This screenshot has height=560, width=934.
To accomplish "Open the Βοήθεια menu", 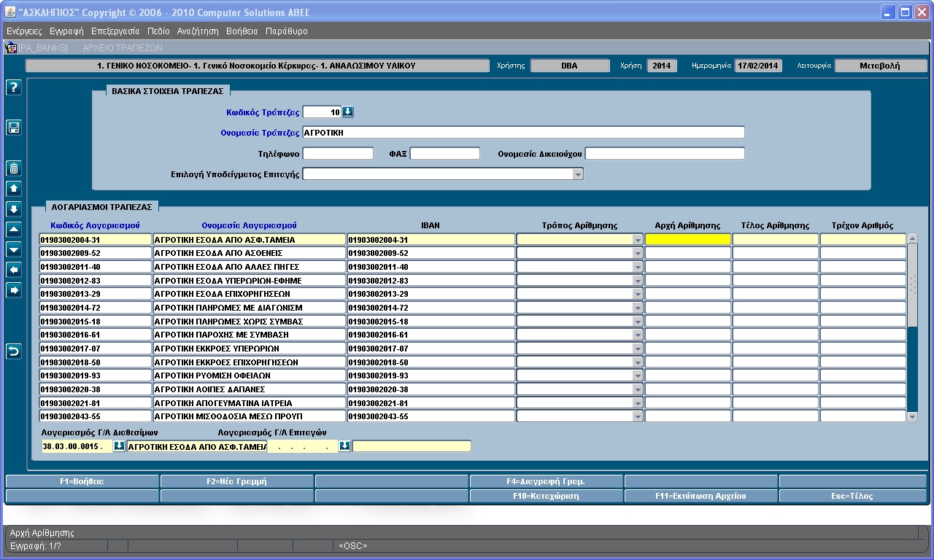I will pyautogui.click(x=242, y=31).
